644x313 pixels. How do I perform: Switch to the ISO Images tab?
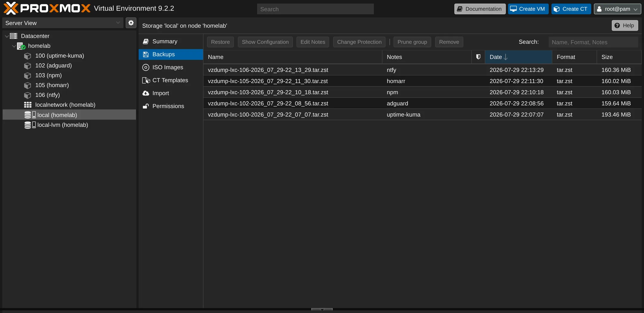pyautogui.click(x=171, y=67)
